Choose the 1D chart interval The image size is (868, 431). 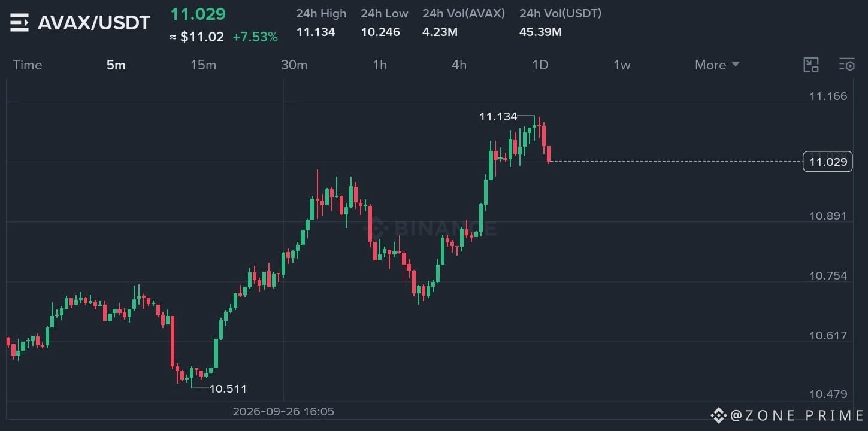pyautogui.click(x=540, y=65)
